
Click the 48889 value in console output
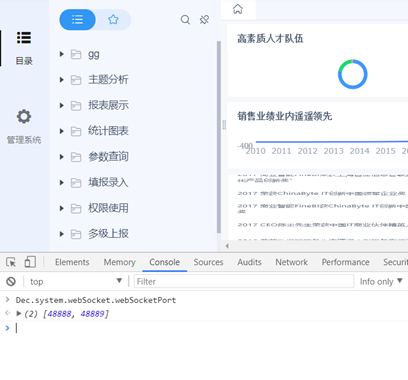92,314
